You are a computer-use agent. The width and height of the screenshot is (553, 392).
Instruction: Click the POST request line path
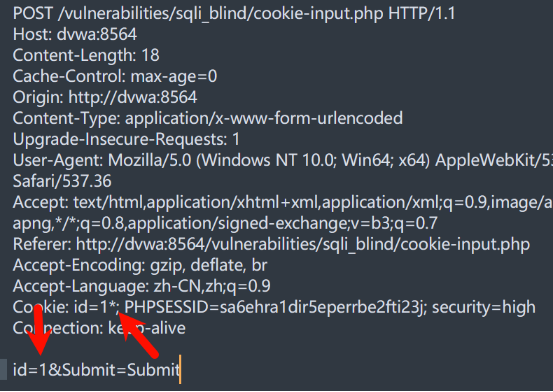click(x=220, y=14)
